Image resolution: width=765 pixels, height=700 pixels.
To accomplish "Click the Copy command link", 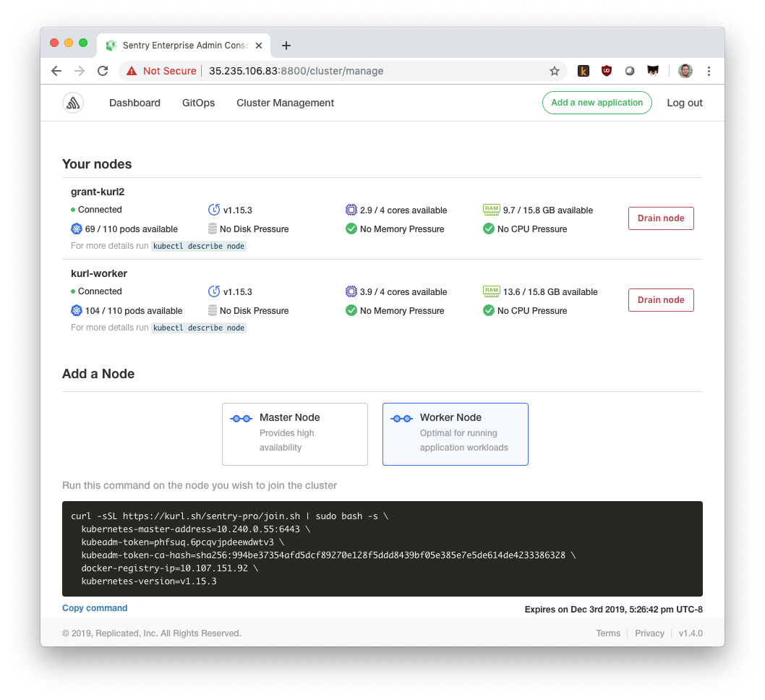I will pyautogui.click(x=95, y=608).
